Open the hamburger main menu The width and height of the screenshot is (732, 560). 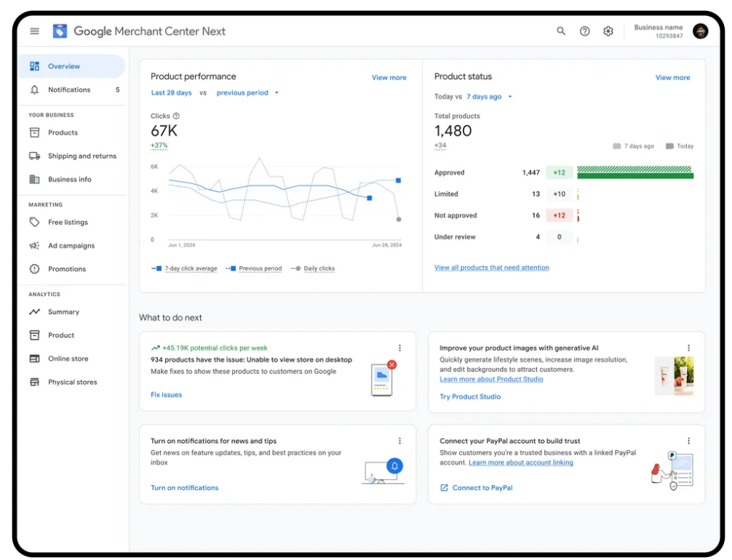[34, 31]
